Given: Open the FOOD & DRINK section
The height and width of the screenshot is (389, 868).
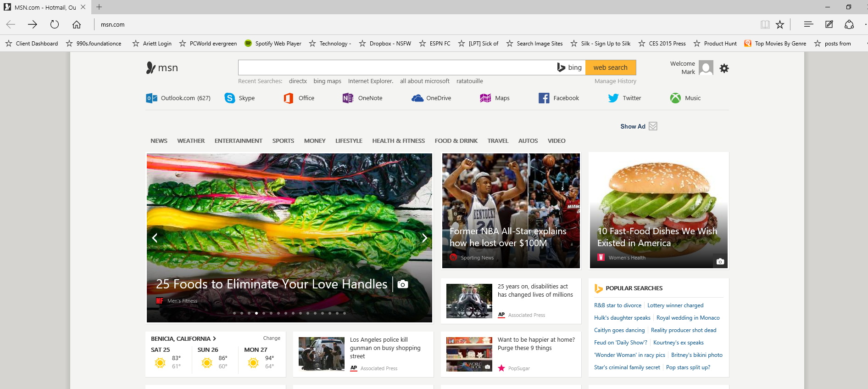Looking at the screenshot, I should click(x=456, y=141).
